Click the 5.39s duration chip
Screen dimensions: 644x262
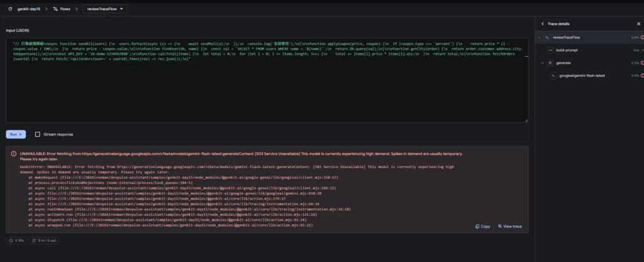point(16,241)
